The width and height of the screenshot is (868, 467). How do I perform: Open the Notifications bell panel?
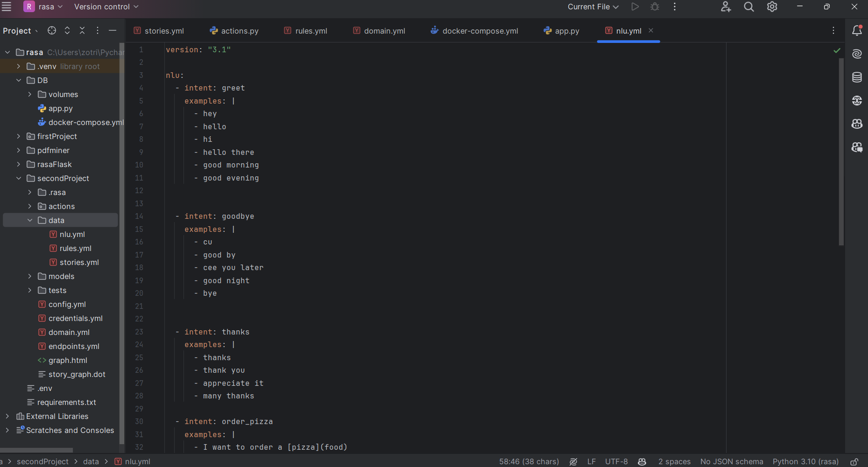(x=857, y=31)
